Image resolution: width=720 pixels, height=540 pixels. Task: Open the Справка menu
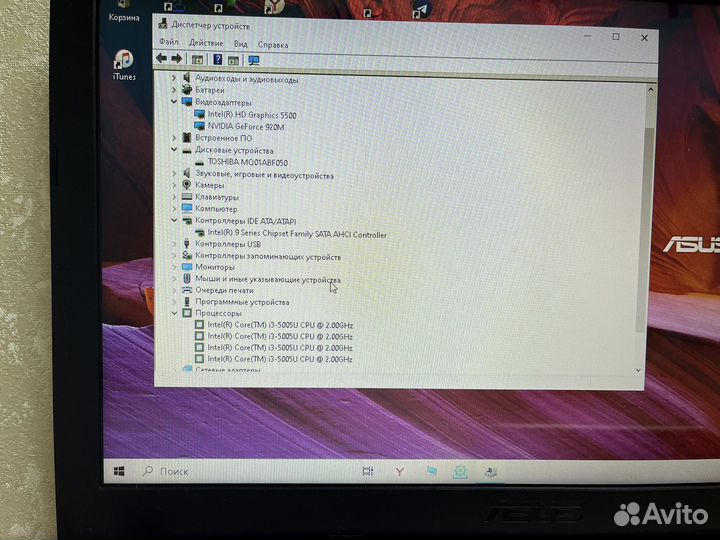[x=273, y=45]
